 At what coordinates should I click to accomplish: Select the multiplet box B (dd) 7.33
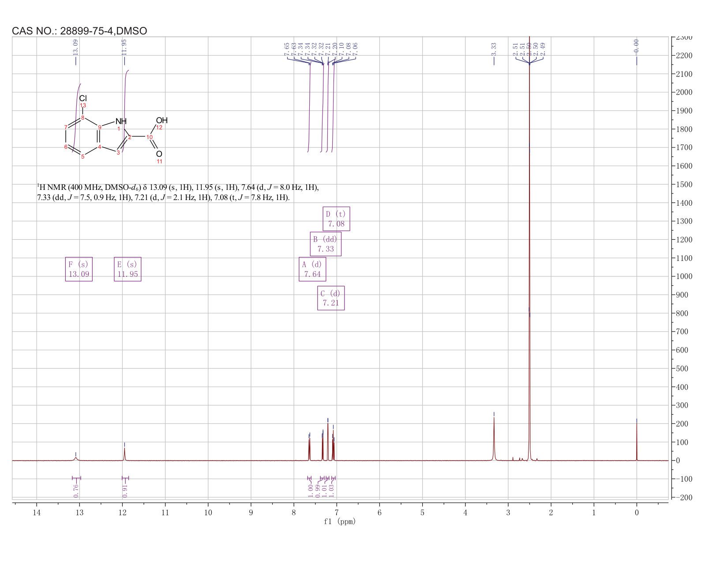coord(326,244)
